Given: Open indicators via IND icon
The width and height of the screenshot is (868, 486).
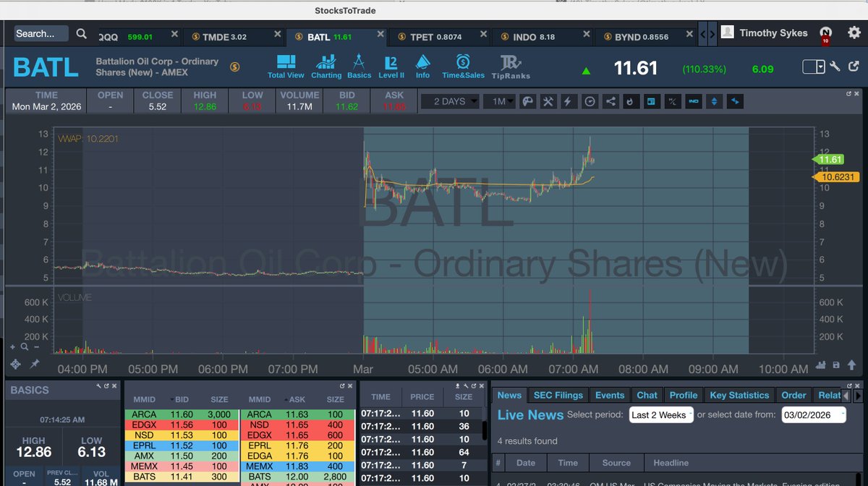Looking at the screenshot, I should click(694, 101).
